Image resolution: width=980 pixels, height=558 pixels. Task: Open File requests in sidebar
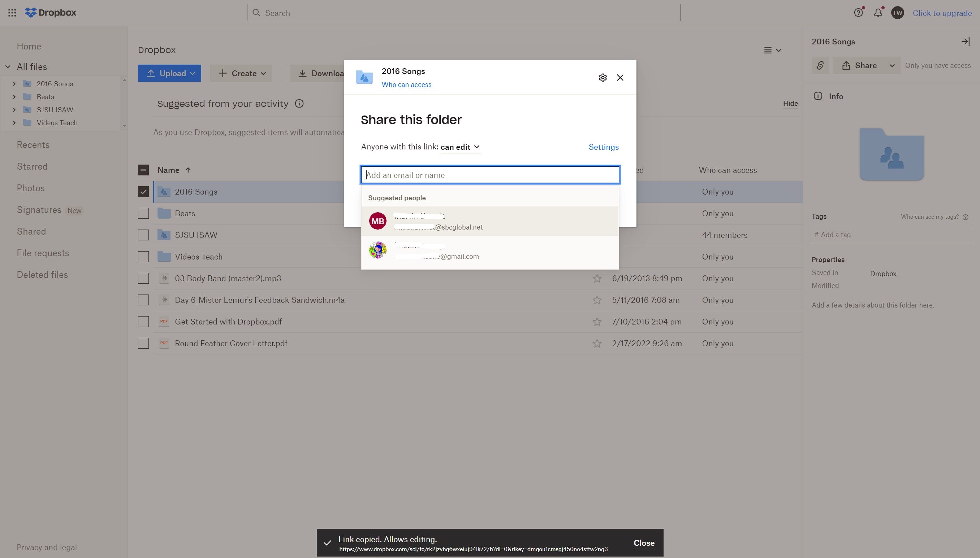42,253
